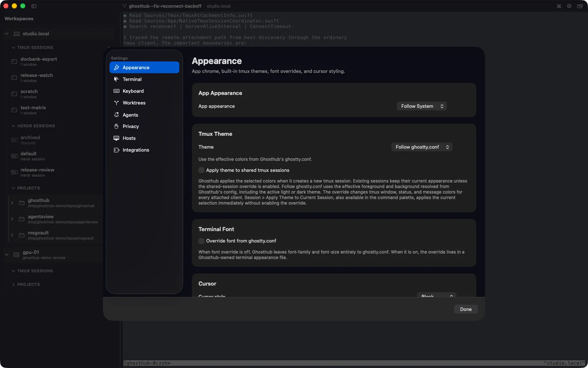
Task: Click the Integrations icon in settings list
Action: (x=116, y=150)
